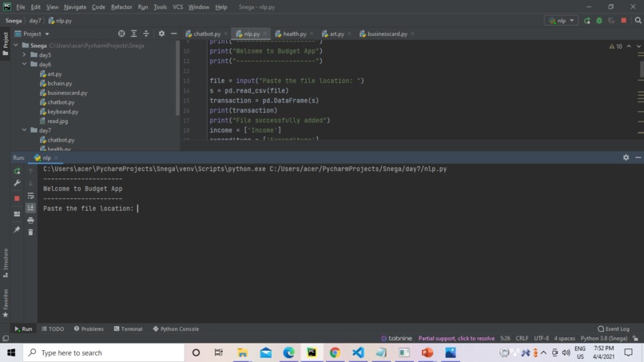Open Search Everywhere magnifier icon
Screen dimensions: 644x362
click(x=638, y=20)
